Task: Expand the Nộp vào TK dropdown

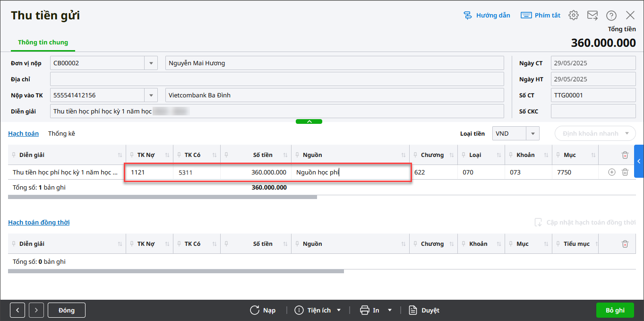Action: 151,95
